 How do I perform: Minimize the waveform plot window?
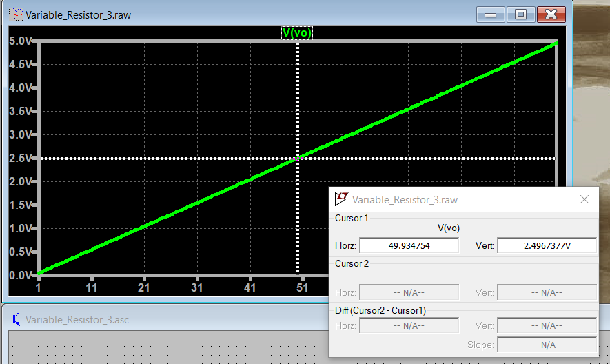click(491, 14)
